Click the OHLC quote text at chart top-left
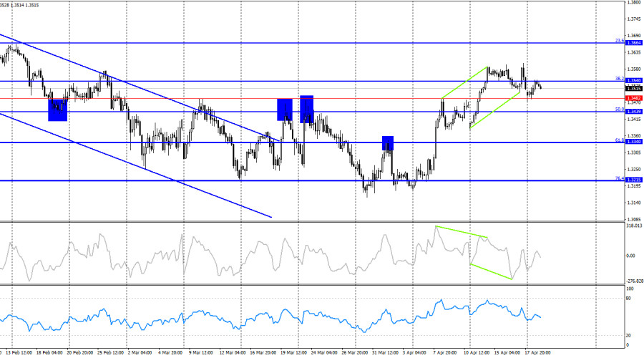 click(19, 5)
